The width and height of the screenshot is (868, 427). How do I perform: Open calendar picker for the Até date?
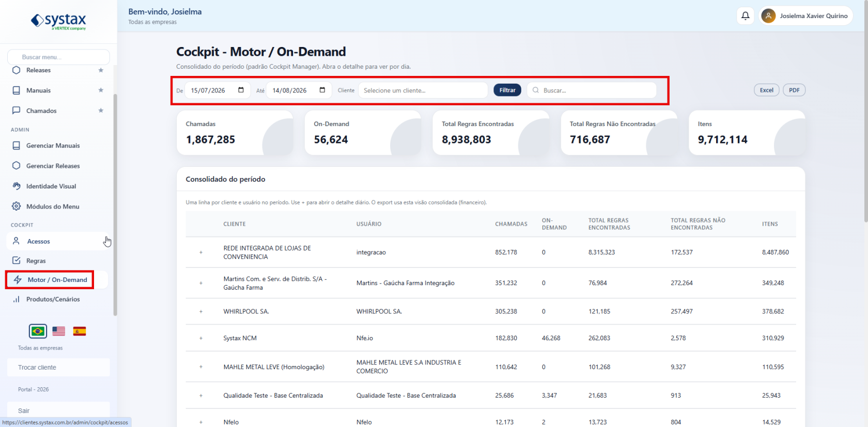tap(322, 90)
